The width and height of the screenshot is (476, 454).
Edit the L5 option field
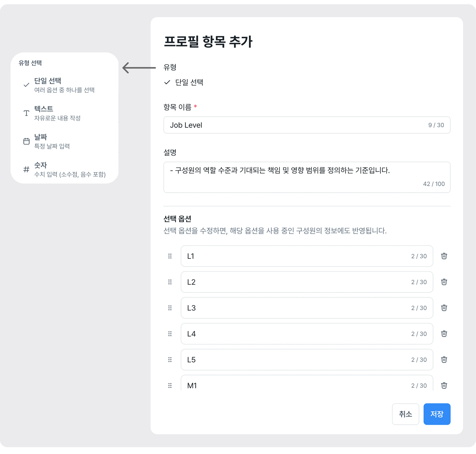click(307, 360)
